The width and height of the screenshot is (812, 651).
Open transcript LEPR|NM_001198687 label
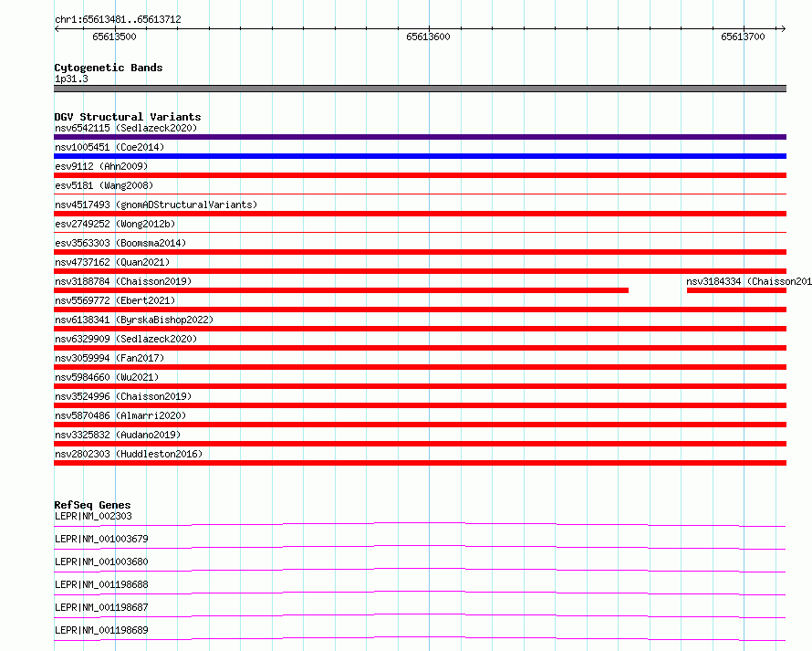(101, 607)
